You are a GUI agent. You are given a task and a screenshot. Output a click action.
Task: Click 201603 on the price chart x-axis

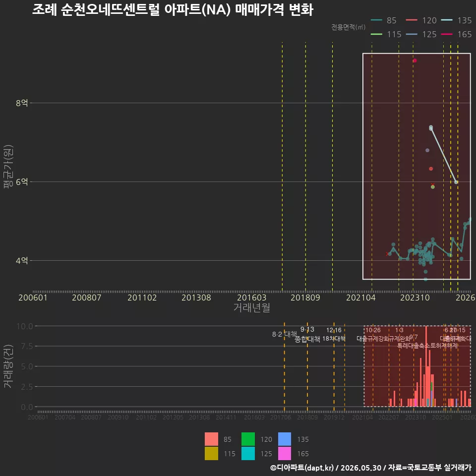(252, 297)
